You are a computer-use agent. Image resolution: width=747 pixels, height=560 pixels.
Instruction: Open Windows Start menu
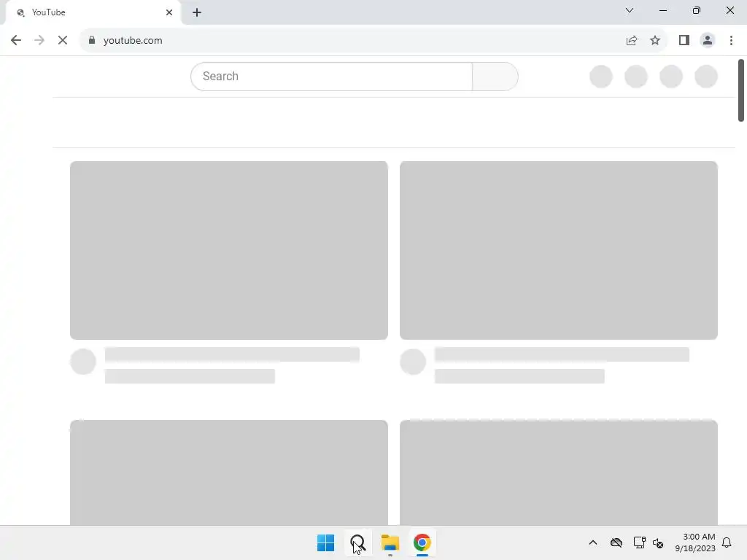tap(326, 542)
